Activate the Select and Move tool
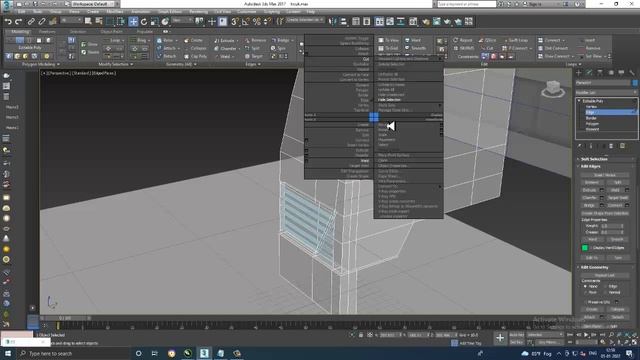The image size is (640, 360). pyautogui.click(x=133, y=21)
